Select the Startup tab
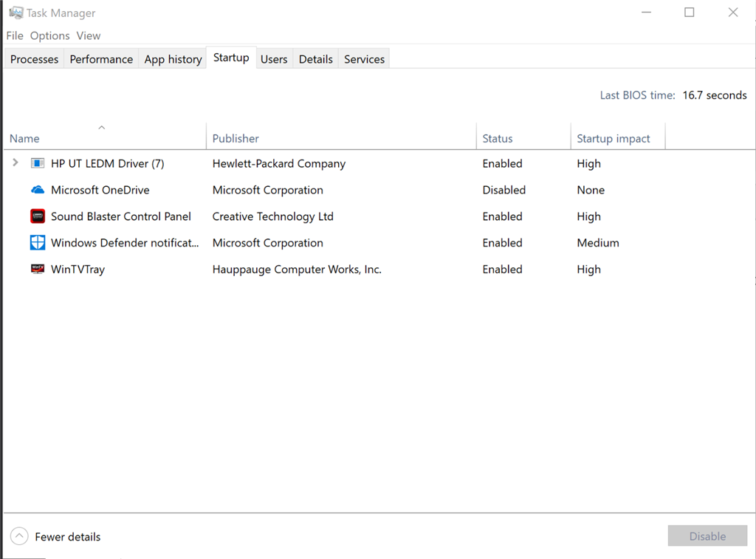The width and height of the screenshot is (756, 559). (x=231, y=58)
